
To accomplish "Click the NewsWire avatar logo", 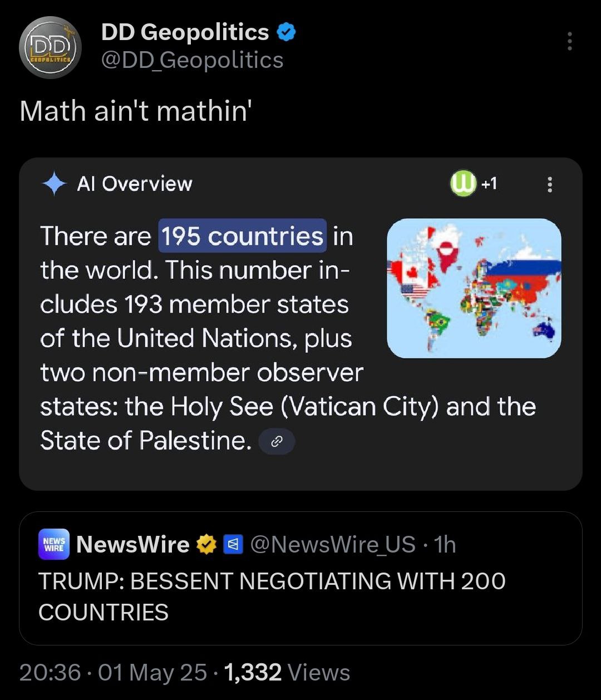I will 54,544.
